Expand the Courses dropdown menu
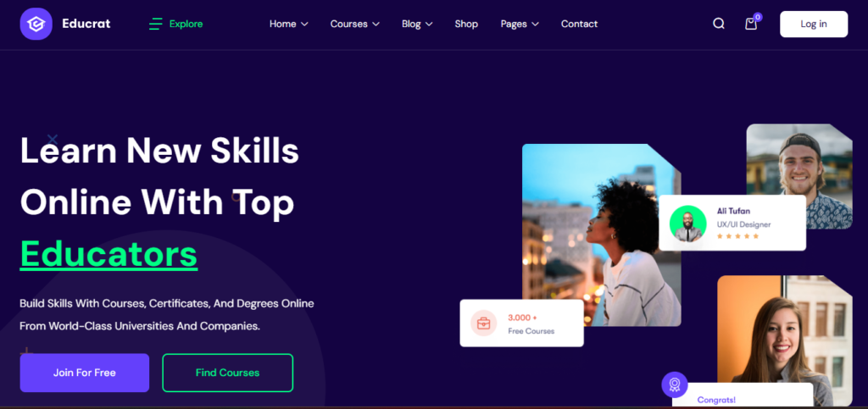The width and height of the screenshot is (868, 409). [355, 24]
